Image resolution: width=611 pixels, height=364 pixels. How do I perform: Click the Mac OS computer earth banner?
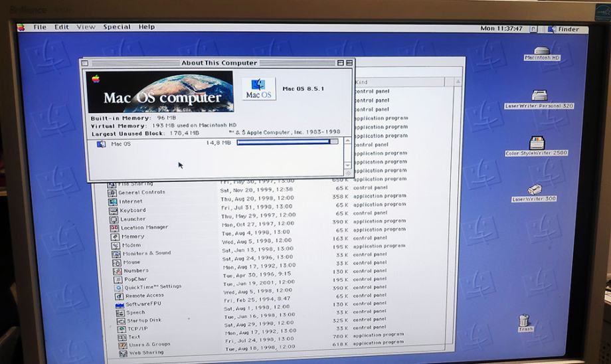[160, 92]
